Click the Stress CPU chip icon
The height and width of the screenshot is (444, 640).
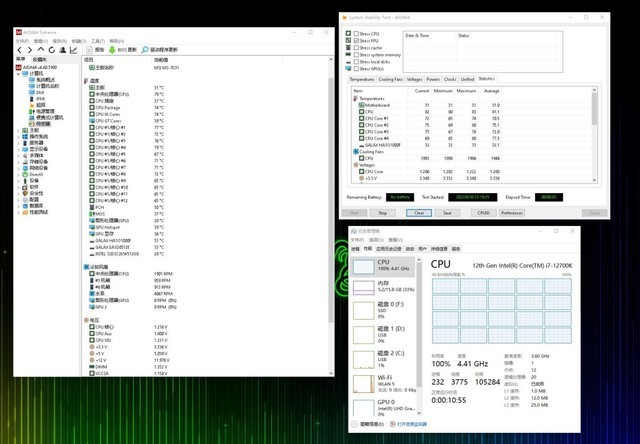point(348,33)
